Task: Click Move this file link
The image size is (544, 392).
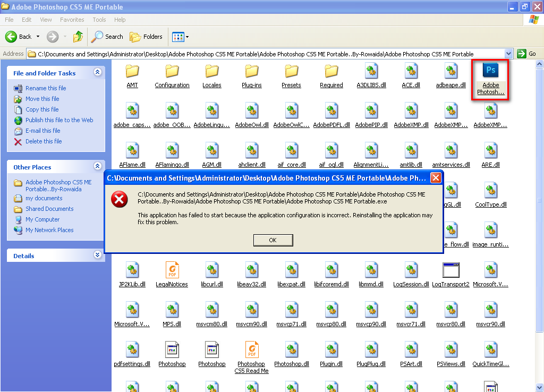Action: pyautogui.click(x=42, y=99)
